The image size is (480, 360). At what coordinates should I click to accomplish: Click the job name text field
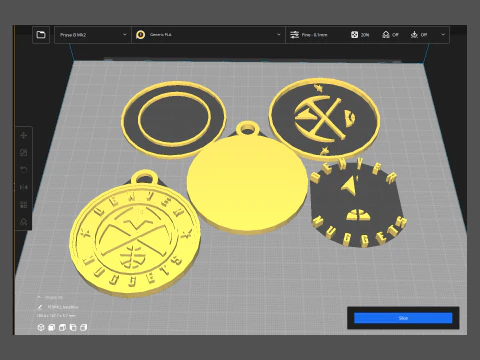coord(63,307)
